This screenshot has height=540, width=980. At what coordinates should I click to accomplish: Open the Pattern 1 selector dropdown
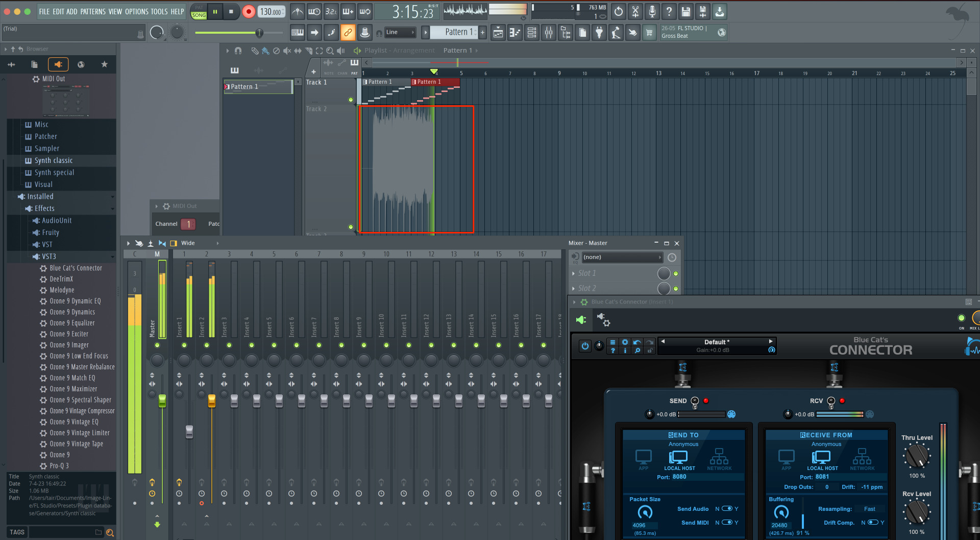tap(454, 32)
